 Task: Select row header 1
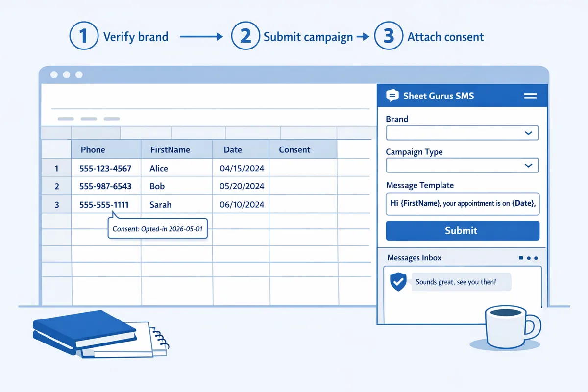pos(56,168)
